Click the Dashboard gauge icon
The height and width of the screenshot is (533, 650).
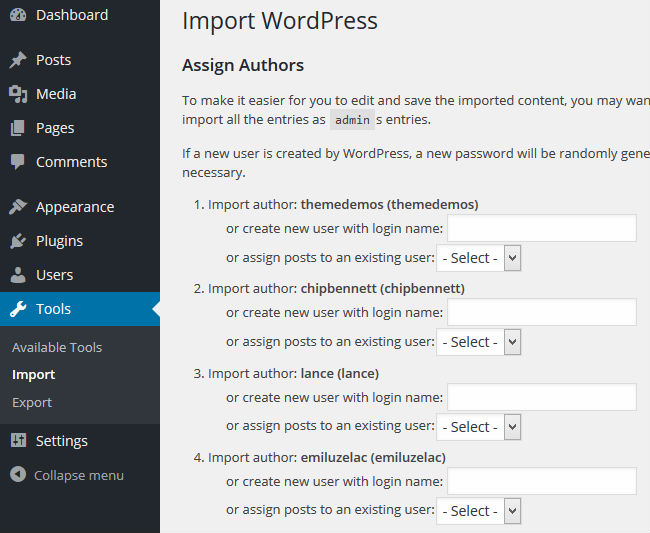coord(18,15)
